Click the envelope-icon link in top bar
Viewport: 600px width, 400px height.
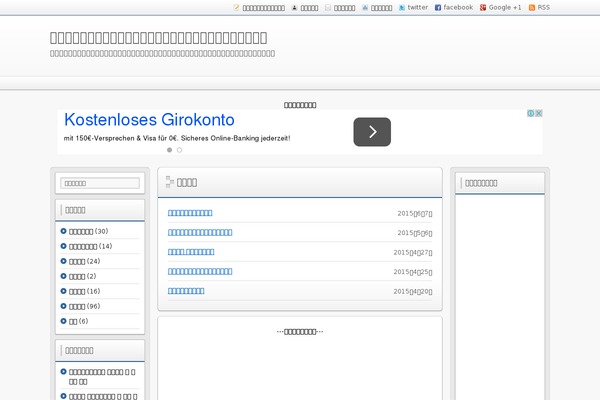click(340, 8)
